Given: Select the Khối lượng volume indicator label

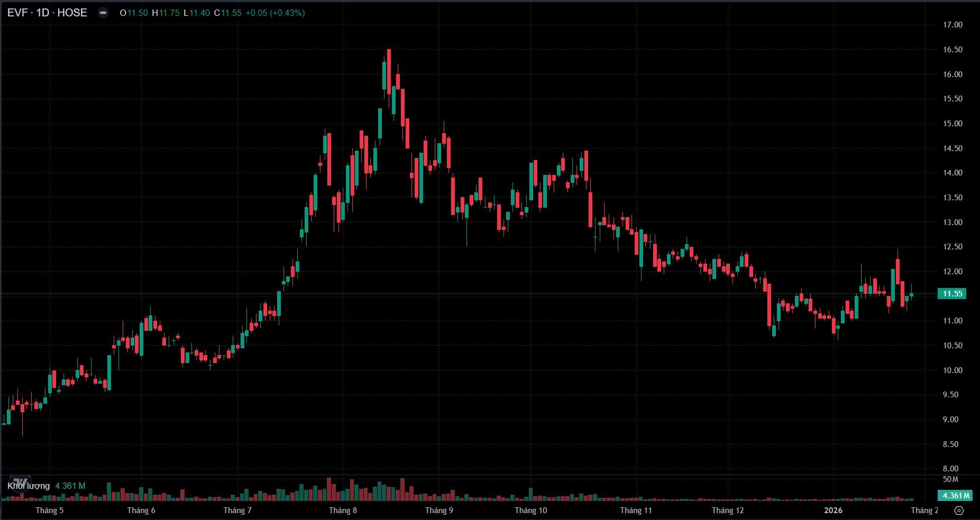Looking at the screenshot, I should click(x=29, y=486).
